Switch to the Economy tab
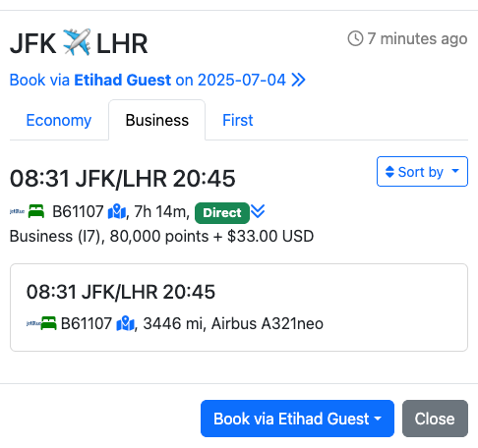The width and height of the screenshot is (478, 448). (x=59, y=120)
